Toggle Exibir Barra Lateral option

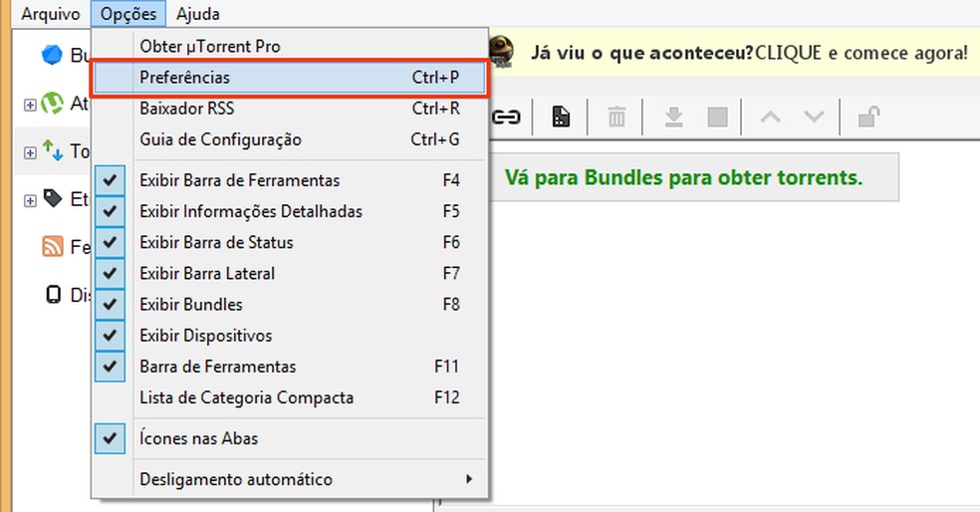[x=290, y=274]
